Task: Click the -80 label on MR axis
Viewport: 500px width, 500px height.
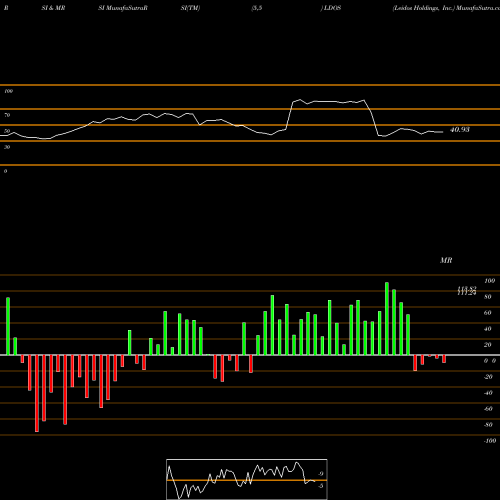Action: coord(488,425)
